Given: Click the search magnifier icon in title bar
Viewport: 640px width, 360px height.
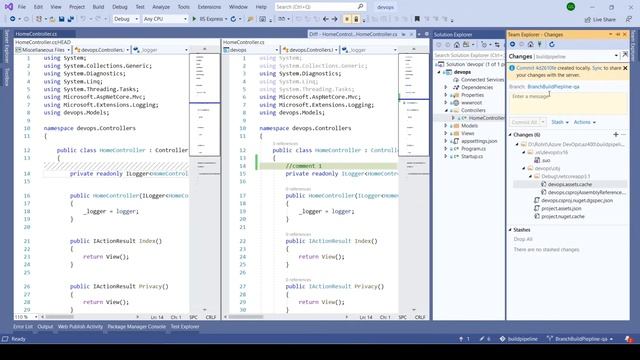Looking at the screenshot, I should click(360, 7).
